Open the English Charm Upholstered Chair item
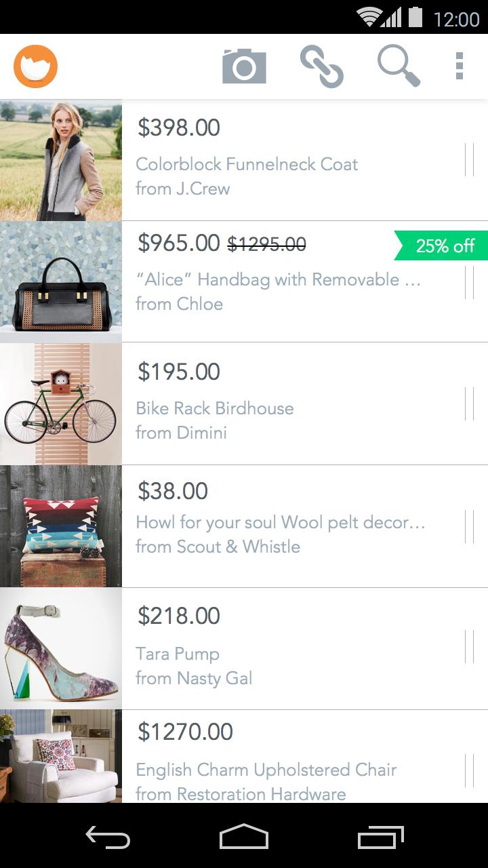Image resolution: width=488 pixels, height=868 pixels. (266, 770)
